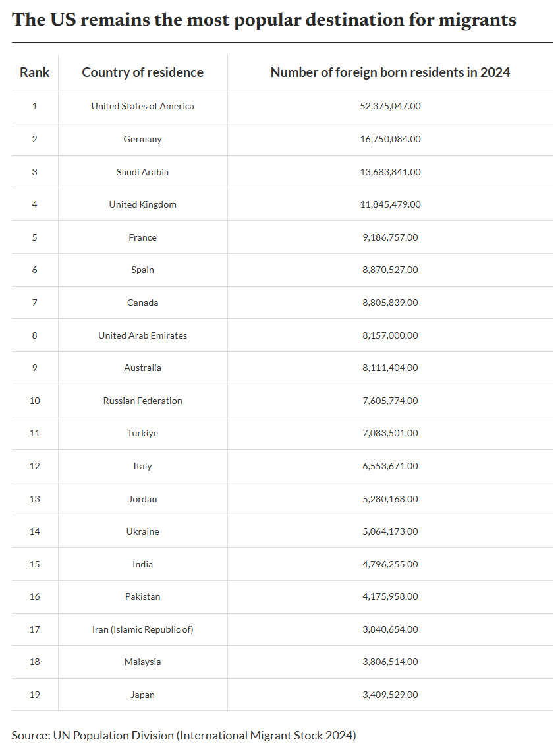Select the Australia row name
The height and width of the screenshot is (752, 560).
[142, 368]
